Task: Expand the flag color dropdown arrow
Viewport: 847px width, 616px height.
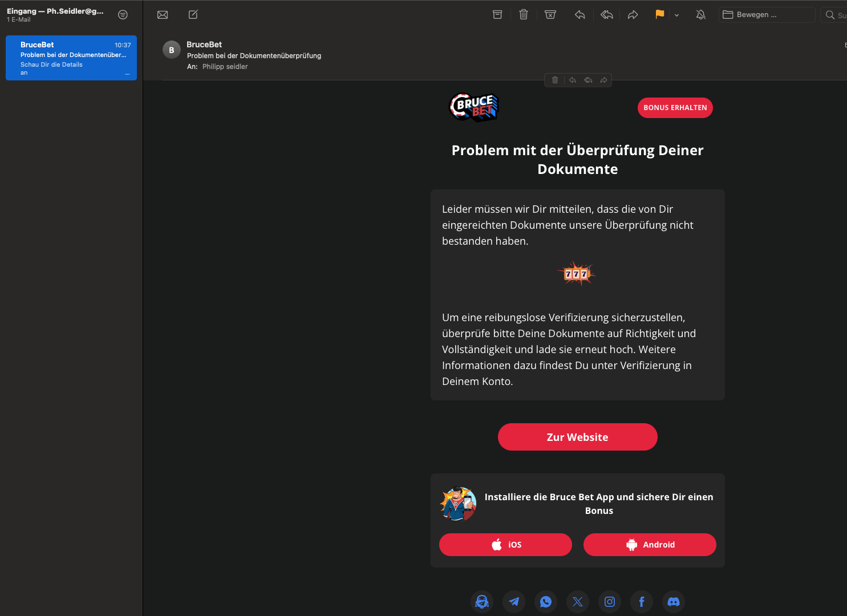Action: (677, 15)
